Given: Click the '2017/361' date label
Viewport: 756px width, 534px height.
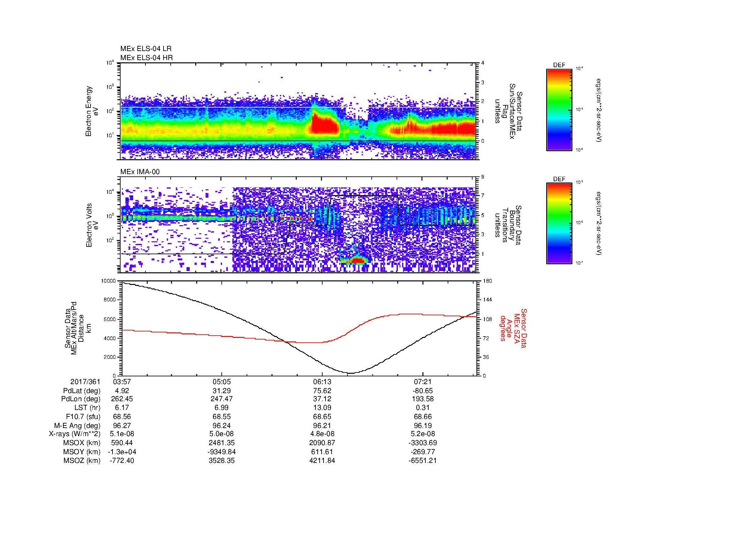Looking at the screenshot, I should [85, 382].
